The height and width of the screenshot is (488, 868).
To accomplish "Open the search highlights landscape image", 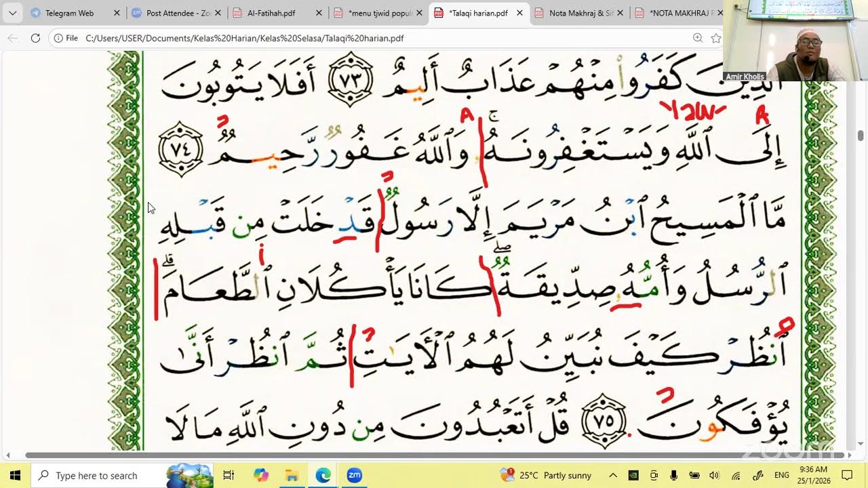I will (189, 475).
